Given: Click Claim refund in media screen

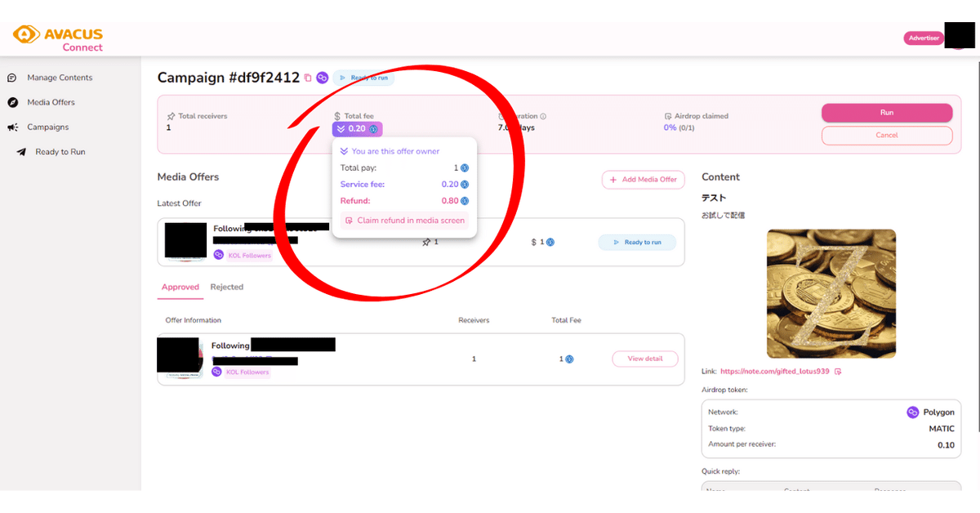Looking at the screenshot, I should [405, 221].
